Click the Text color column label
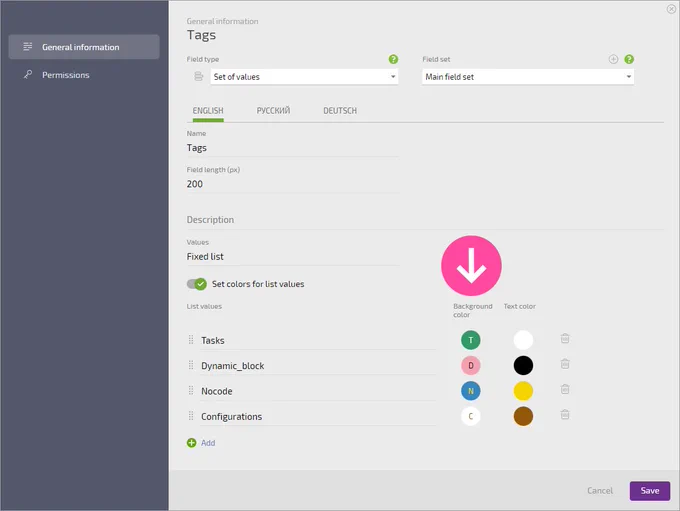Image resolution: width=680 pixels, height=511 pixels. coord(520,306)
